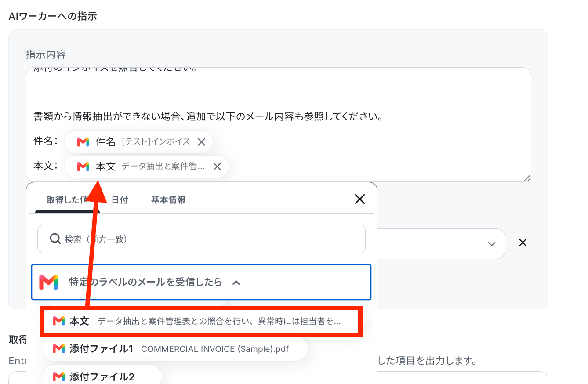Close the value picker popup

[x=360, y=199]
